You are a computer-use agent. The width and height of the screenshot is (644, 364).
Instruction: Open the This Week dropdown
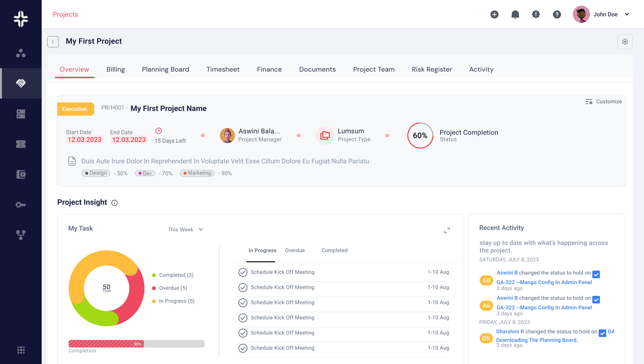[185, 229]
